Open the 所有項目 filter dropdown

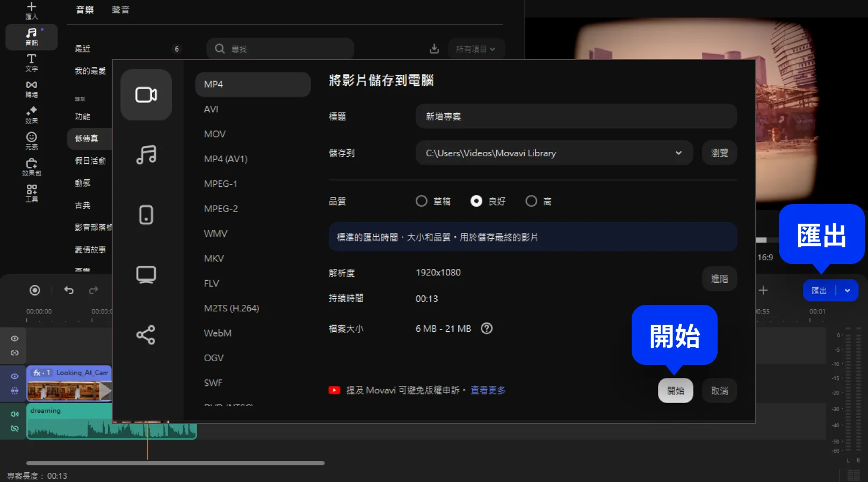click(475, 49)
